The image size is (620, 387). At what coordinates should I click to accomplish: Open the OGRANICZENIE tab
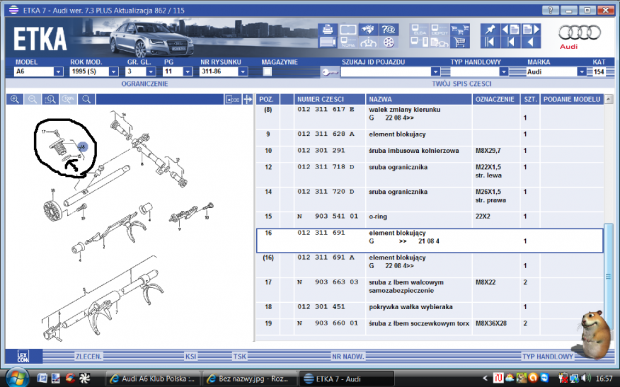click(x=145, y=84)
